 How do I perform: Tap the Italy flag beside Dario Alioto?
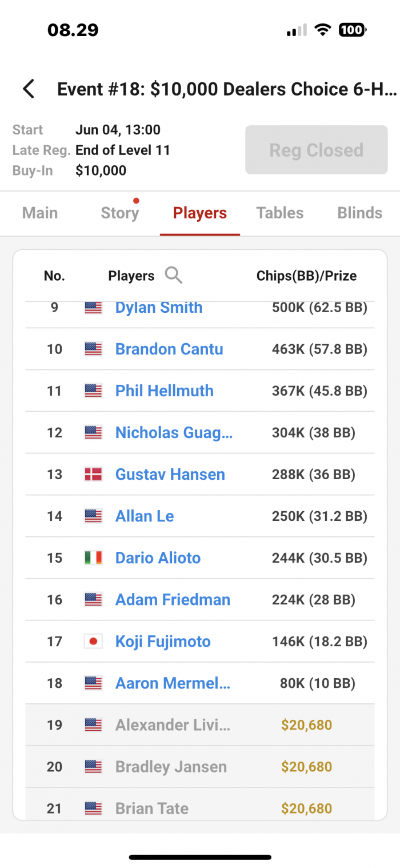[x=93, y=558]
